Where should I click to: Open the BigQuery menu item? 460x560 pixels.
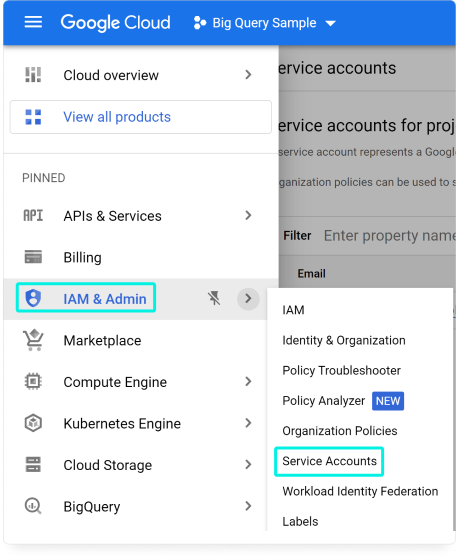(x=92, y=507)
